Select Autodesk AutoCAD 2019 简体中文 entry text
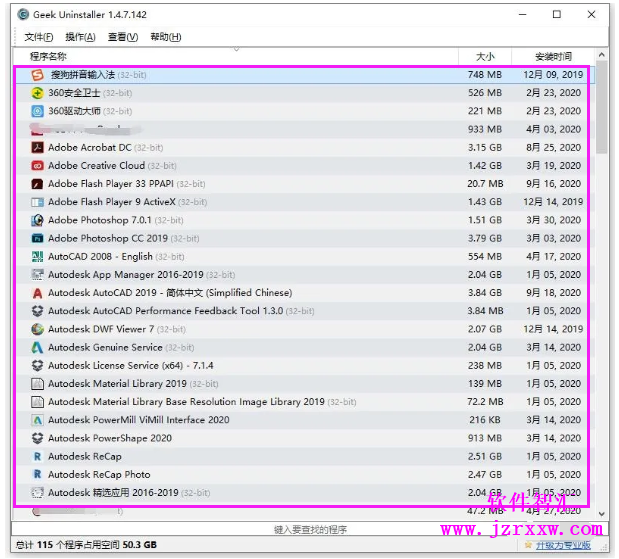Screen dimensions: 619x559 (x=170, y=293)
